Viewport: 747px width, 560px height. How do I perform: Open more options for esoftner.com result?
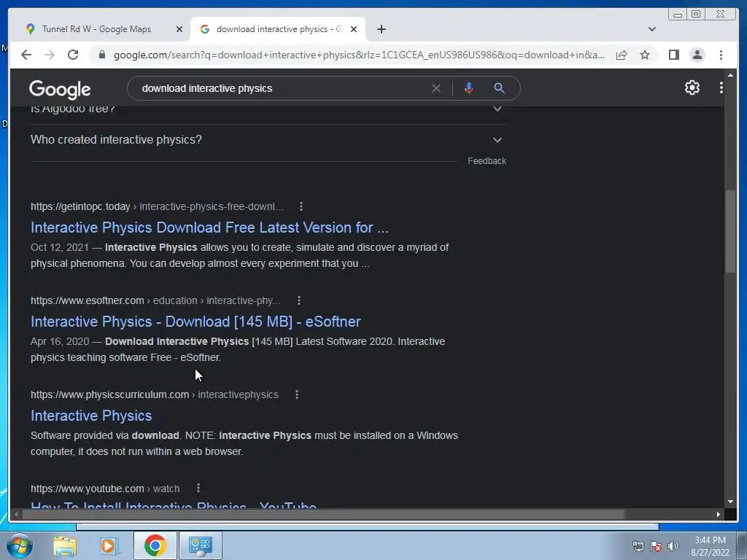pyautogui.click(x=298, y=300)
